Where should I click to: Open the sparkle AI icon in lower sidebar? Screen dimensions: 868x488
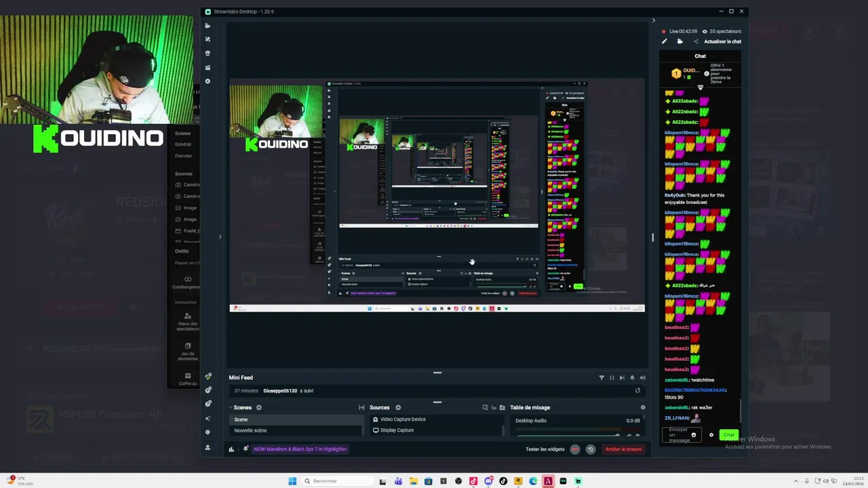pos(208,418)
